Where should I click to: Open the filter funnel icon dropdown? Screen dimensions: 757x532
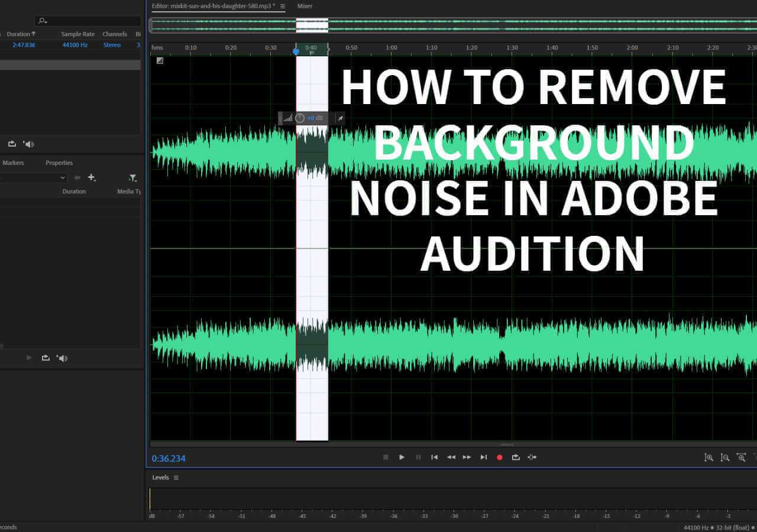132,177
